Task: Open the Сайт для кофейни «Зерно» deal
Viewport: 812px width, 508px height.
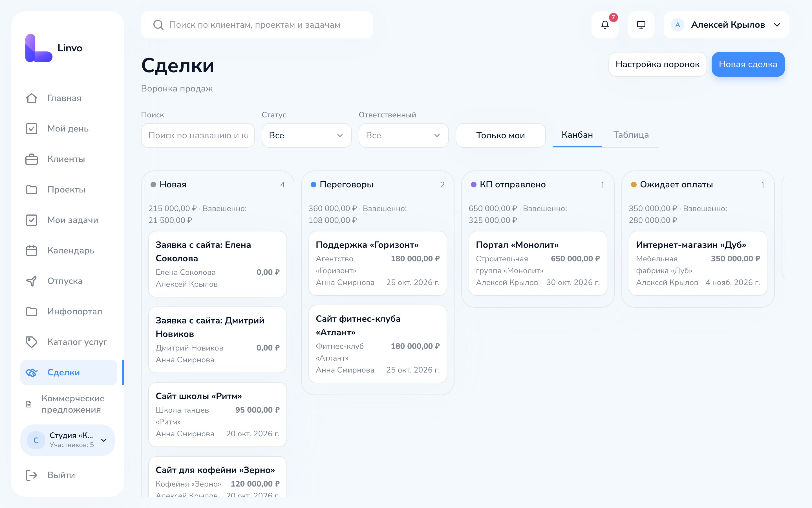Action: pos(217,477)
